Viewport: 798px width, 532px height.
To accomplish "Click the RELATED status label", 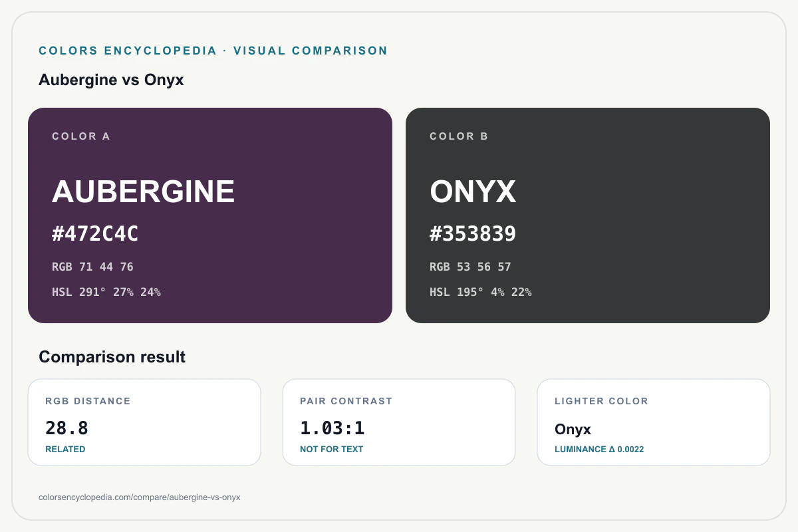I will (x=65, y=450).
